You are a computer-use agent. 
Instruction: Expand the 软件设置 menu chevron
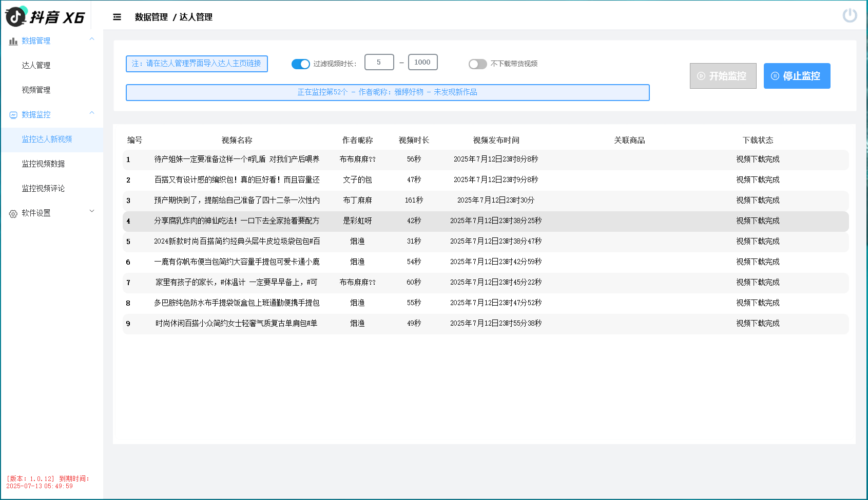92,211
